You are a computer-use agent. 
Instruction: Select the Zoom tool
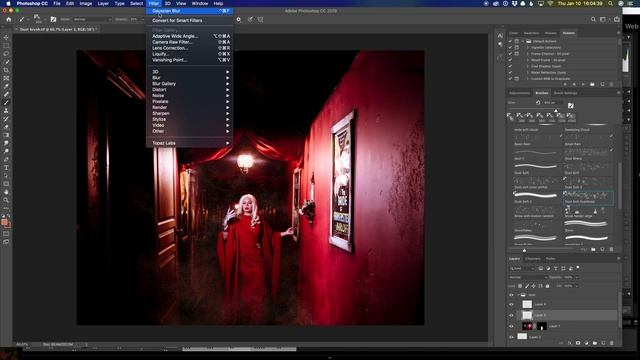click(x=6, y=200)
